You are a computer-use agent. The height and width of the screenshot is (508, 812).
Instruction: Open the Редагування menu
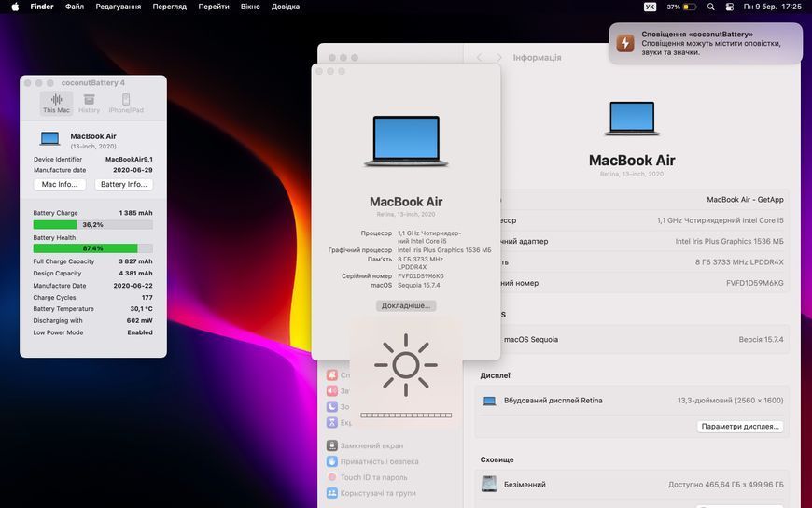[x=119, y=7]
